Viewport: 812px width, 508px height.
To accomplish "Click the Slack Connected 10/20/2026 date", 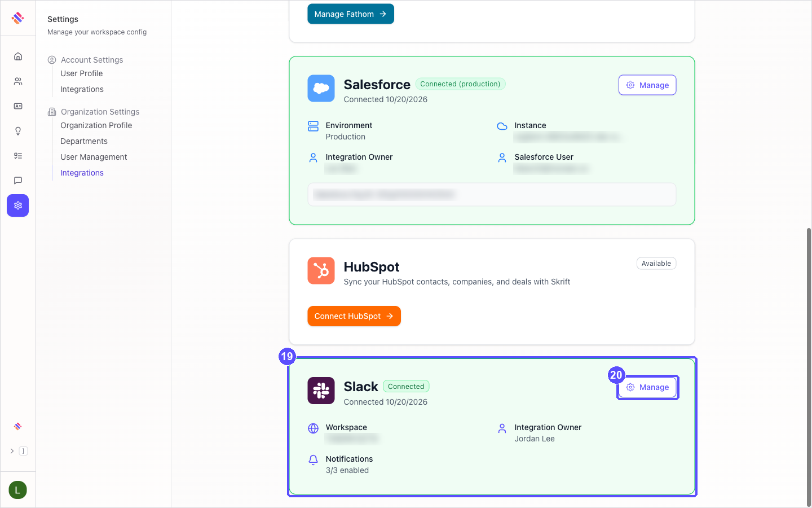I will click(x=386, y=402).
